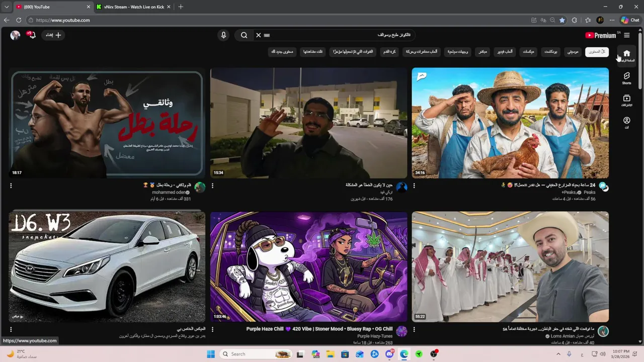Open the farmers with chicken video thumbnail
644x362 pixels.
click(510, 123)
